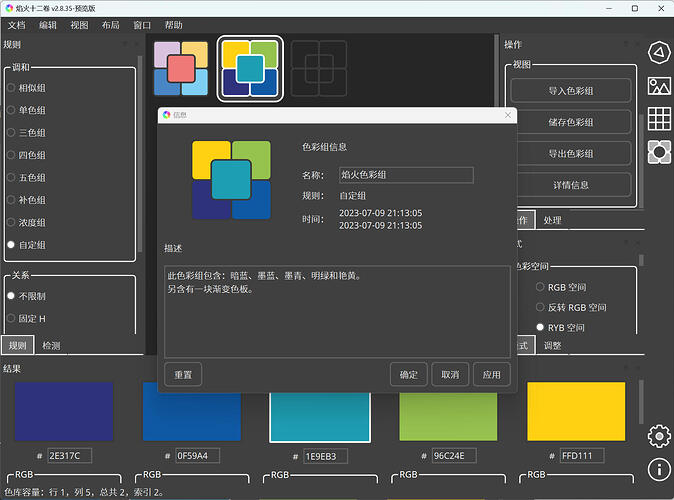Image resolution: width=674 pixels, height=500 pixels.
Task: Select the pastel color set thumbnail
Action: point(181,68)
